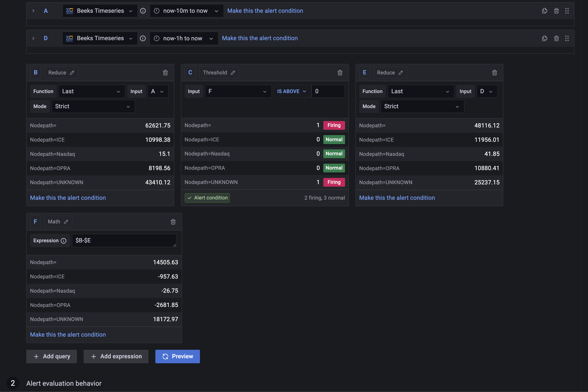The image size is (588, 392).
Task: Delete query D using trash icon
Action: coord(556,38)
